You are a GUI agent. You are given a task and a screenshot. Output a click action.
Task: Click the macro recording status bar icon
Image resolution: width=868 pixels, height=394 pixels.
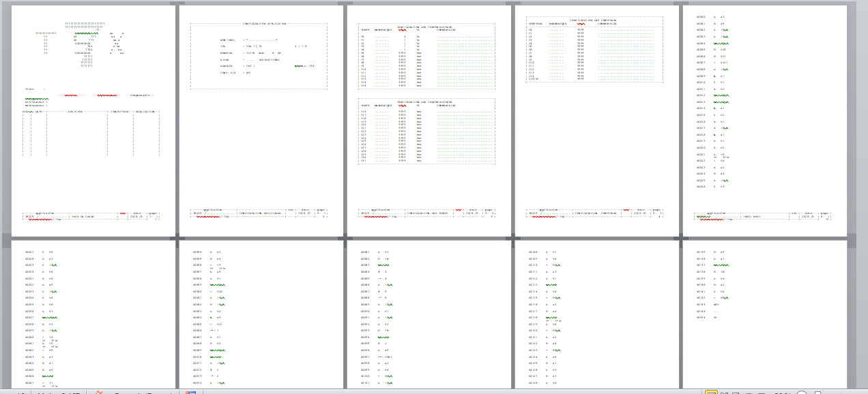click(191, 392)
